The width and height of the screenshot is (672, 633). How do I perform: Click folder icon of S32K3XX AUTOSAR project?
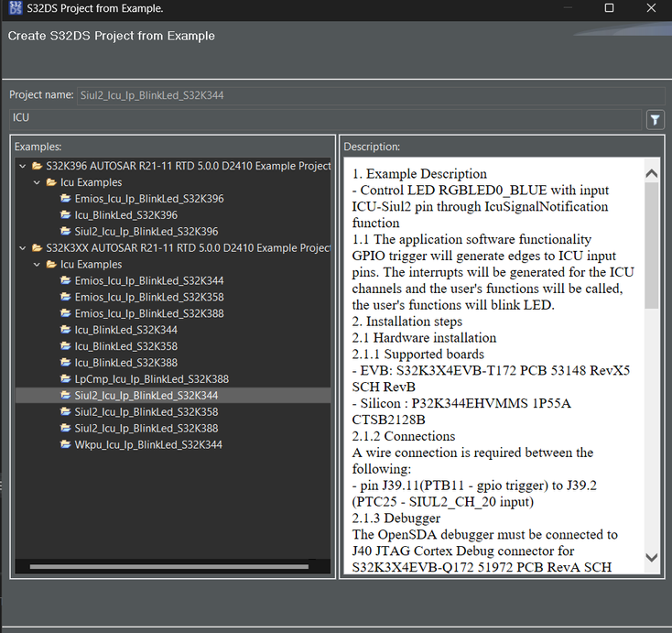pos(37,248)
